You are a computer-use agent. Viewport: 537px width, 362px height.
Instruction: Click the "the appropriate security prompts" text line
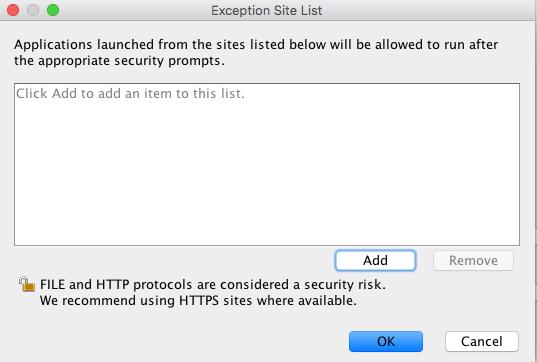pos(119,61)
